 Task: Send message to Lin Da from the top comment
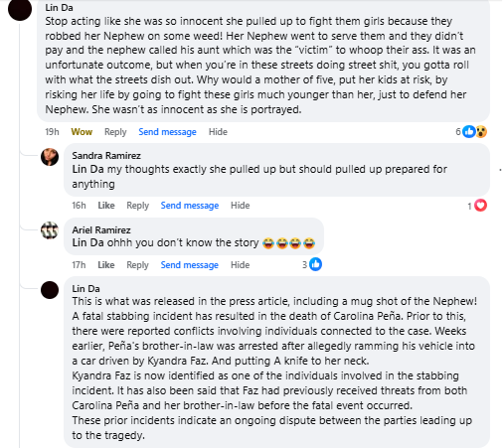[x=167, y=132]
